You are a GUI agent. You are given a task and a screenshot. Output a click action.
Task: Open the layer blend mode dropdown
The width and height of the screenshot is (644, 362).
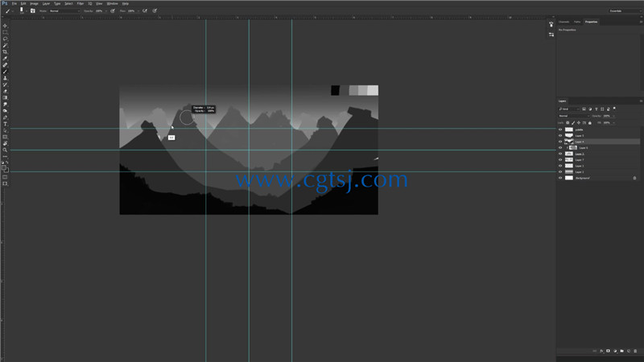click(x=574, y=116)
